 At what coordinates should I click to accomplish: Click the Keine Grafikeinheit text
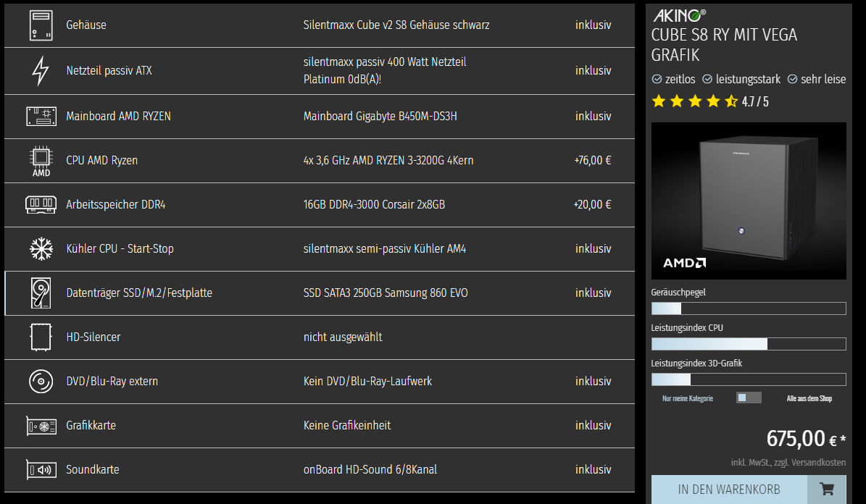click(347, 425)
